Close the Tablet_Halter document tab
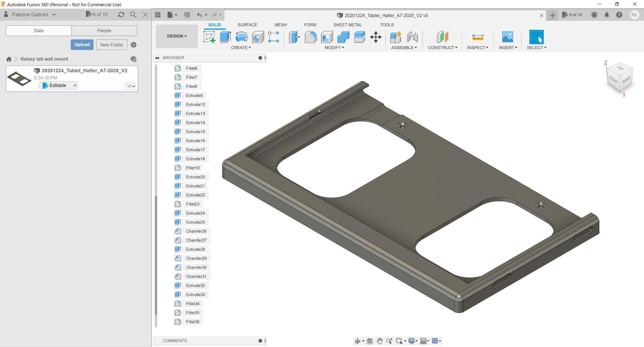Image resolution: width=644 pixels, height=347 pixels. [x=541, y=15]
